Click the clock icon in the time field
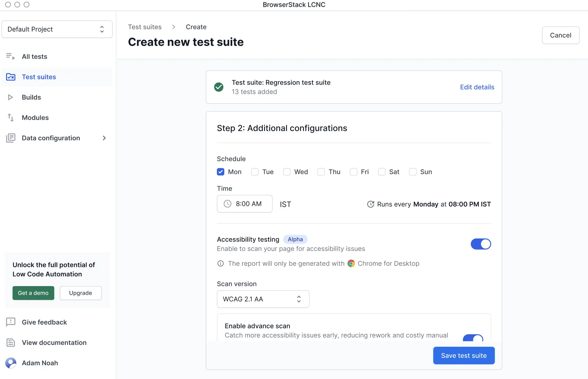 227,204
